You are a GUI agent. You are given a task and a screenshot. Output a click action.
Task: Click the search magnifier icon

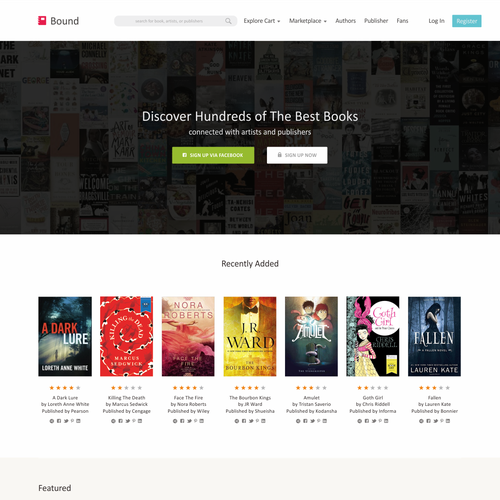click(228, 21)
